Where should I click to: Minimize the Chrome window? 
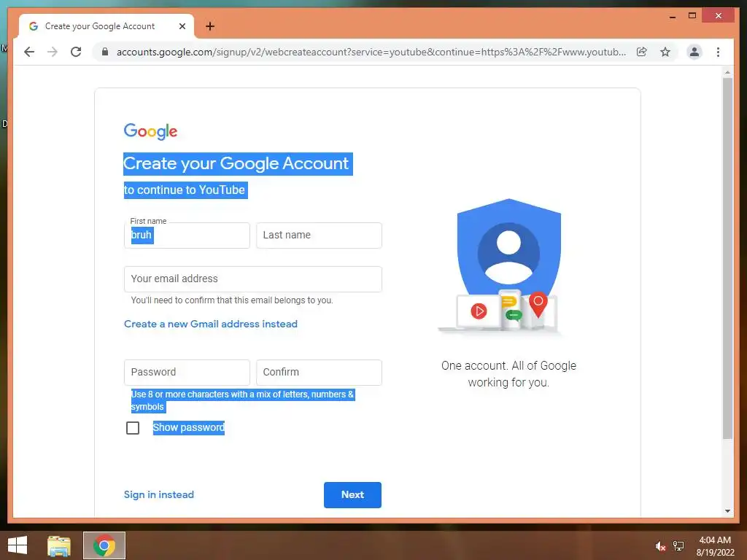[673, 16]
